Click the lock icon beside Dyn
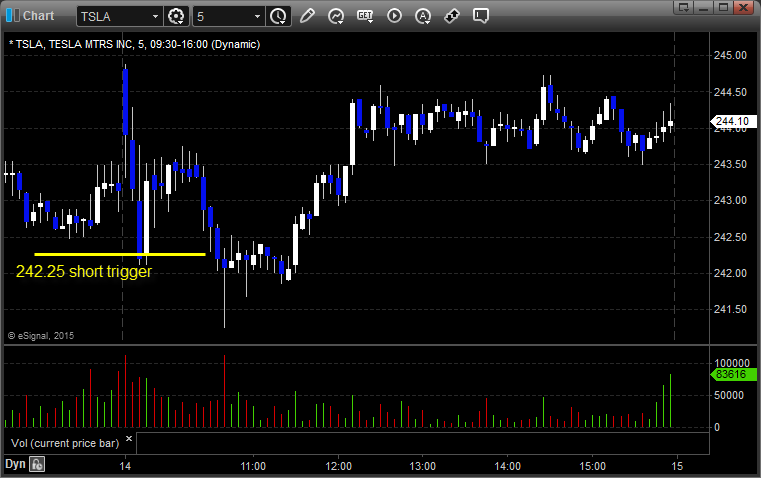Image resolution: width=761 pixels, height=478 pixels. [x=37, y=464]
